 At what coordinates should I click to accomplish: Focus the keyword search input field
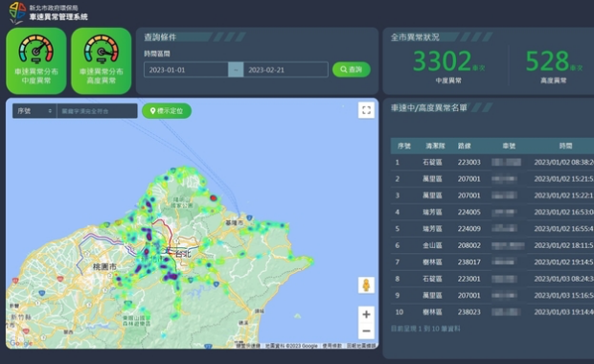click(97, 111)
